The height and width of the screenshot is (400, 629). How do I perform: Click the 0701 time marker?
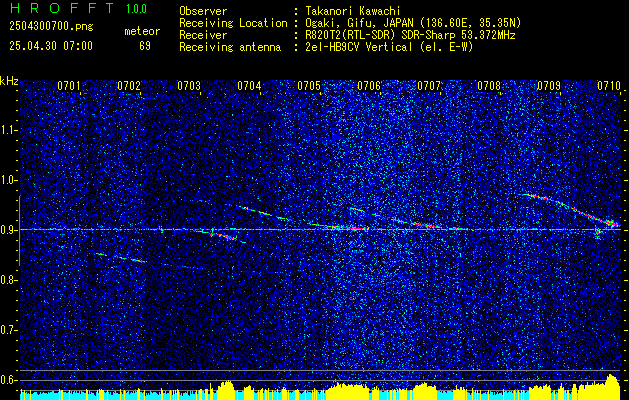point(69,85)
